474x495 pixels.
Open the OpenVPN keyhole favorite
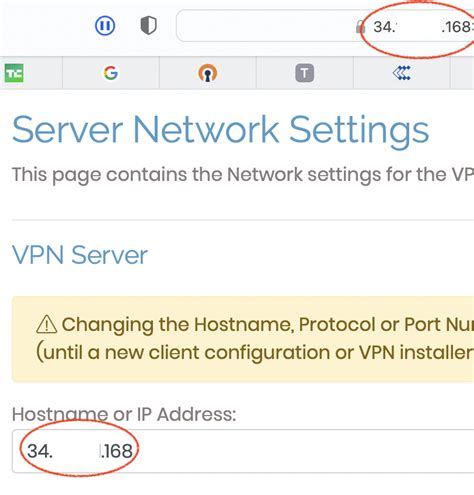click(208, 73)
